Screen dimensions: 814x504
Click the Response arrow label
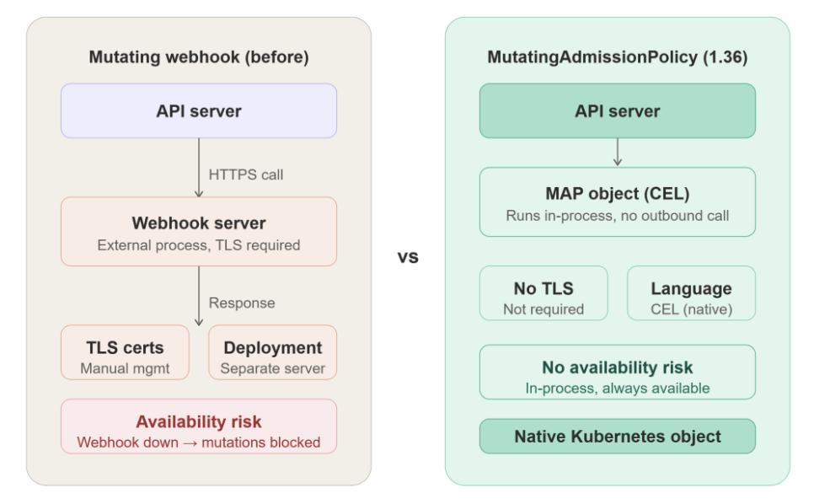[242, 303]
